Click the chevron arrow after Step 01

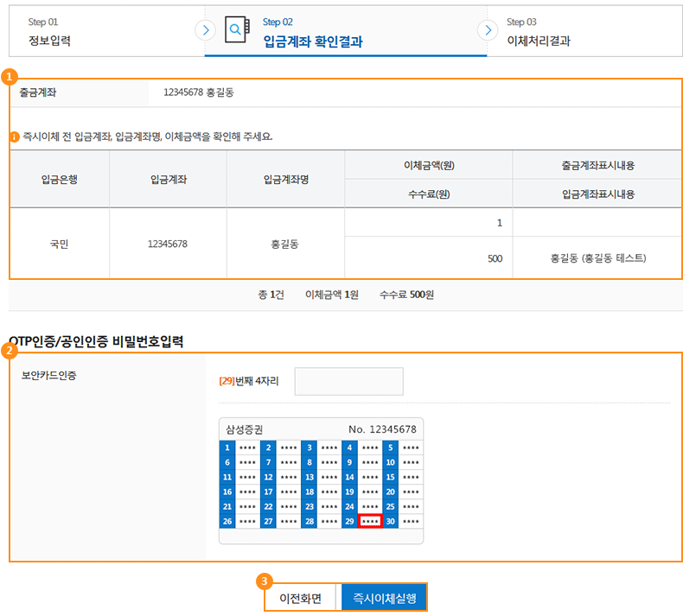(206, 30)
